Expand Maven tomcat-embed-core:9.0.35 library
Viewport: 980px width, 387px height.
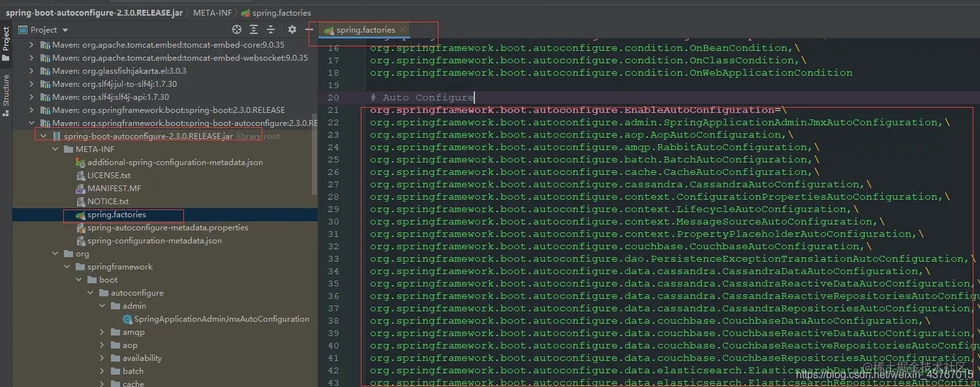point(31,45)
